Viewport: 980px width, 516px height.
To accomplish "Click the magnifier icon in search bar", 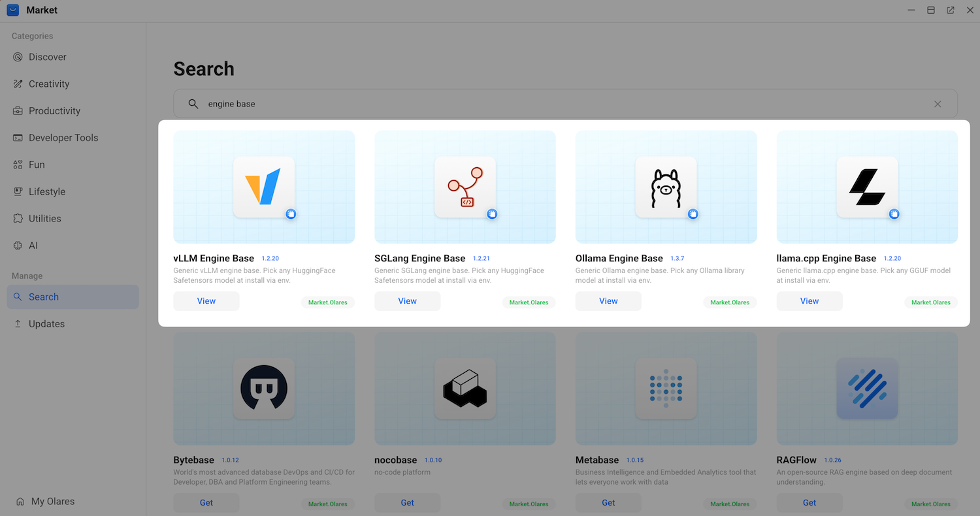I will click(x=193, y=104).
